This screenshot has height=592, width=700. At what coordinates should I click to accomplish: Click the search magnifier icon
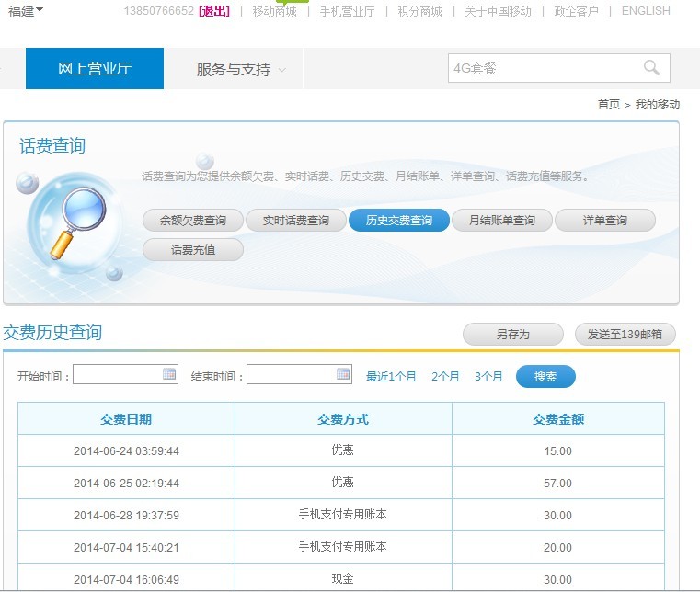click(x=651, y=68)
